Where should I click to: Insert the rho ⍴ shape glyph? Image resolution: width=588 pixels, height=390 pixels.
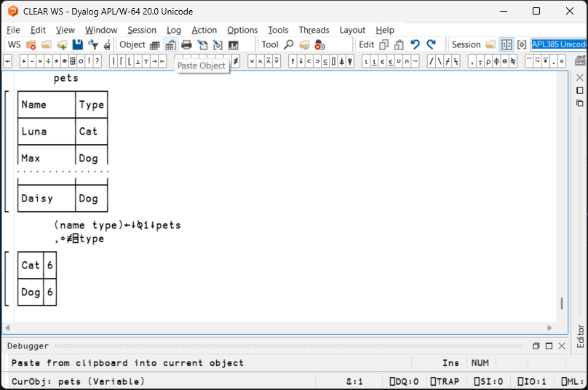point(488,61)
